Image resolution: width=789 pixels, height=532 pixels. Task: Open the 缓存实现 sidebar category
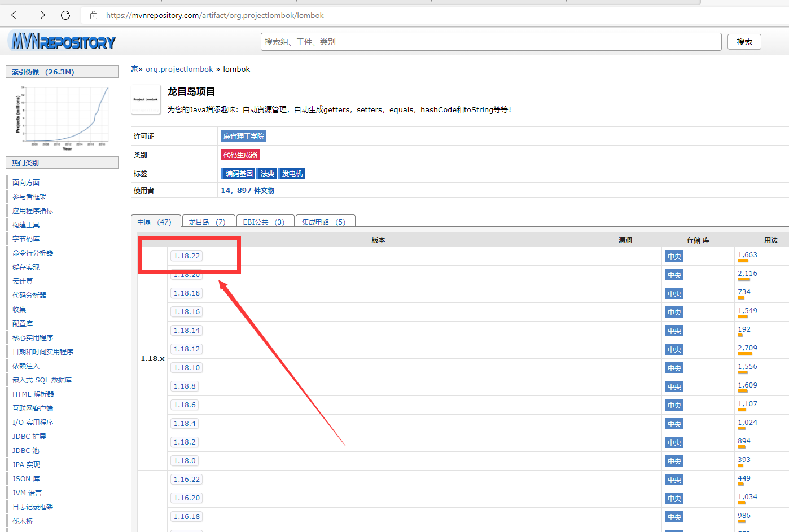(x=26, y=267)
